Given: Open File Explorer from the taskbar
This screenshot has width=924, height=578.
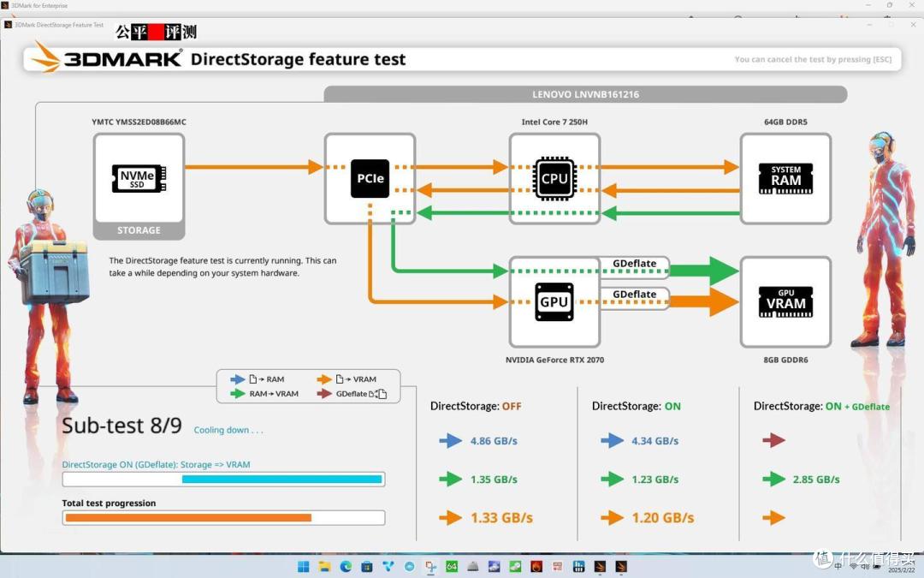Looking at the screenshot, I should coord(324,567).
